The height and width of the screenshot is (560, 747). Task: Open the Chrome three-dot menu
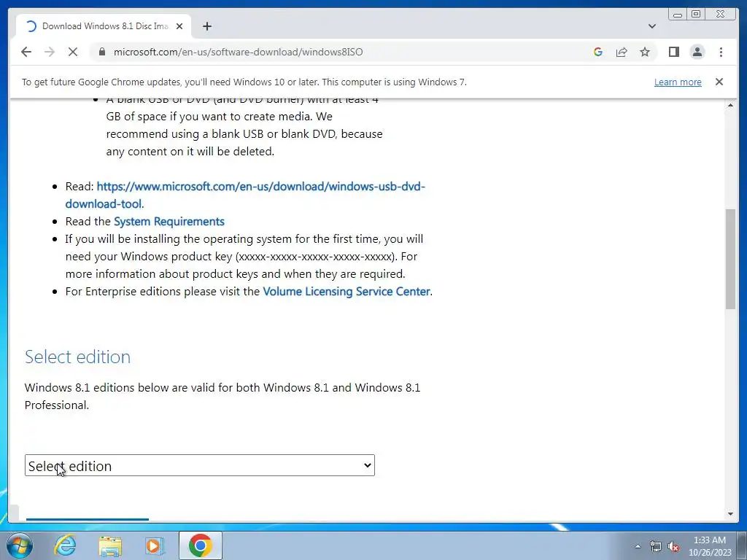(x=721, y=52)
